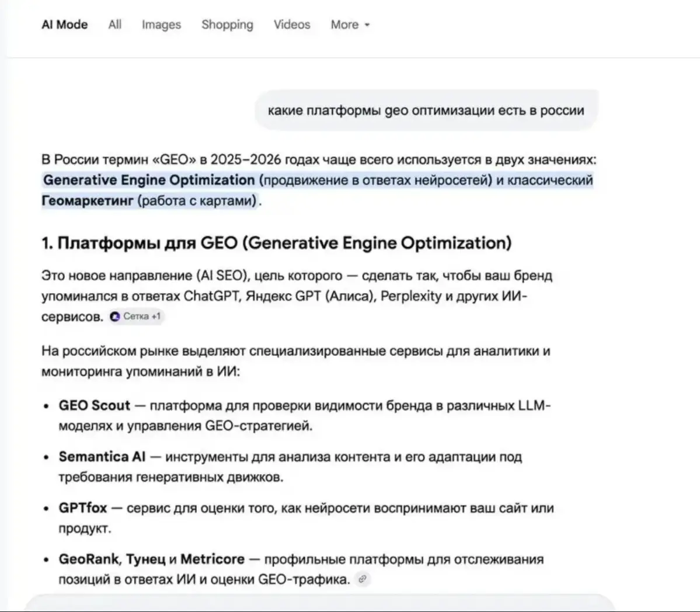Open the Images search tab
The image size is (700, 612).
pos(161,25)
